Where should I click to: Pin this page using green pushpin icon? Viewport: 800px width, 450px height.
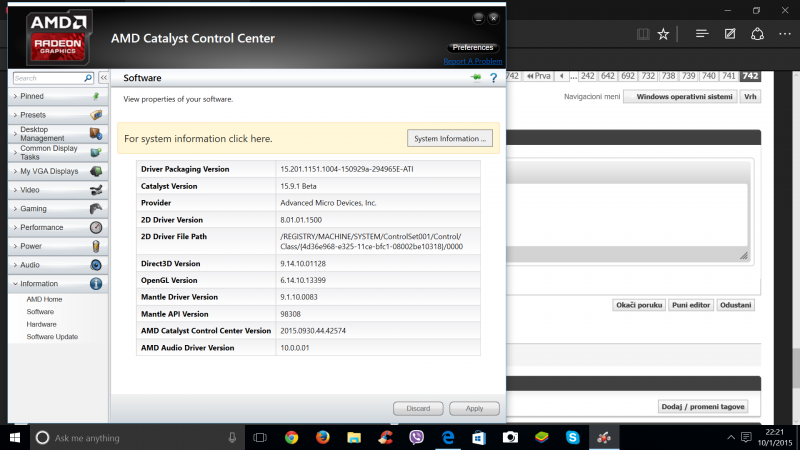click(x=476, y=78)
